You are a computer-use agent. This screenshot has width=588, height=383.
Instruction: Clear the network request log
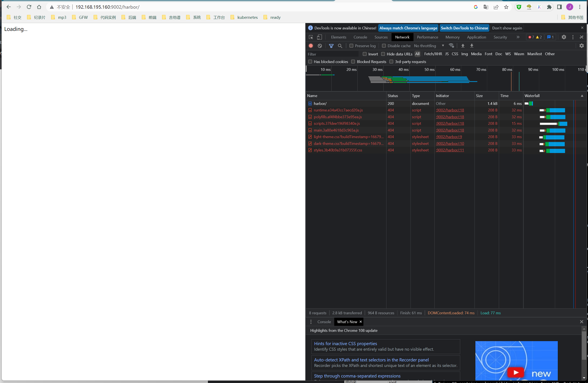pos(320,46)
